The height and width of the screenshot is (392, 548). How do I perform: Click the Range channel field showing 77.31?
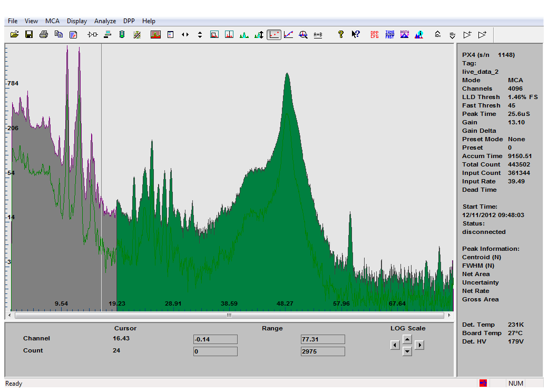(x=322, y=339)
